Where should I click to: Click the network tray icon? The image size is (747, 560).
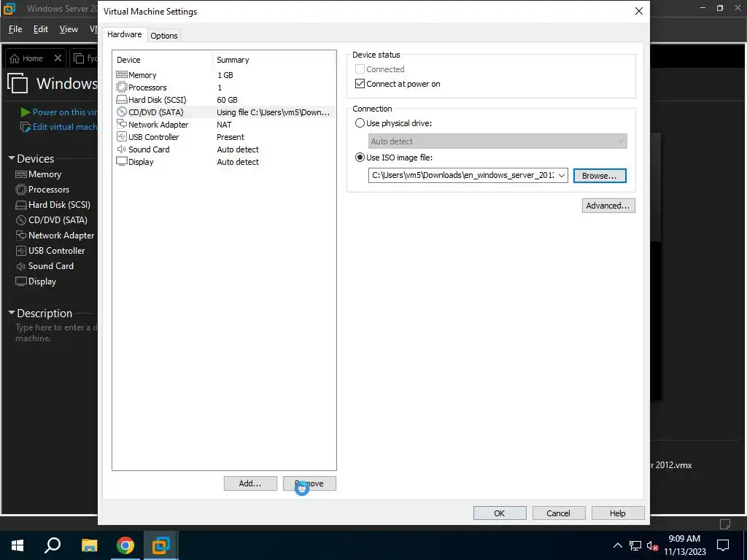[635, 545]
